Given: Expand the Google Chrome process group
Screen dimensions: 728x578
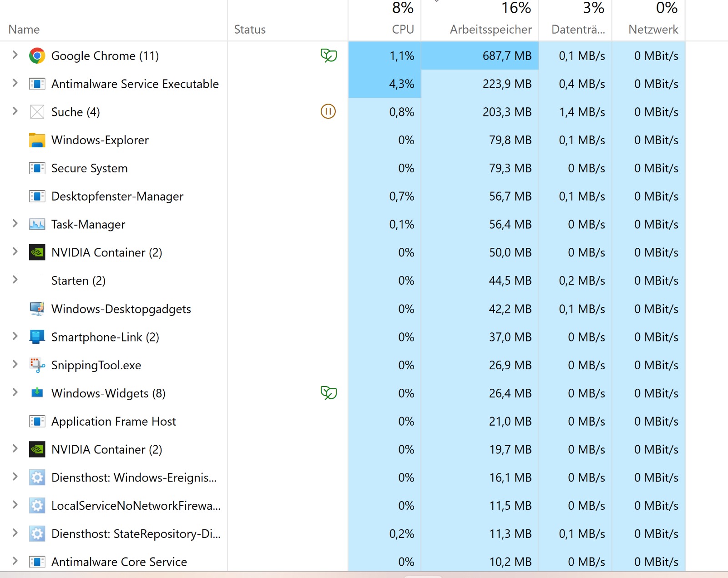Looking at the screenshot, I should pos(15,55).
